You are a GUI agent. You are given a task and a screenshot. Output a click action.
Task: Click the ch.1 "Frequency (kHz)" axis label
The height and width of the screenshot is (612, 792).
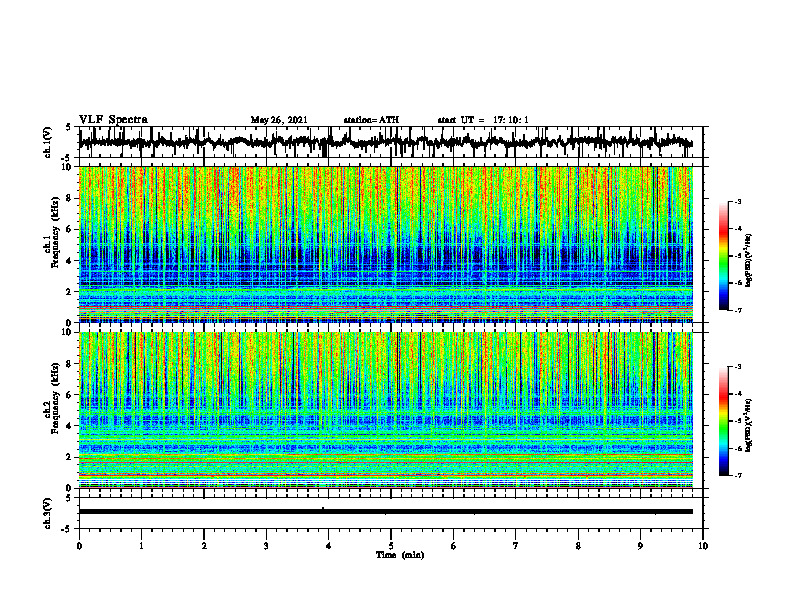click(55, 232)
